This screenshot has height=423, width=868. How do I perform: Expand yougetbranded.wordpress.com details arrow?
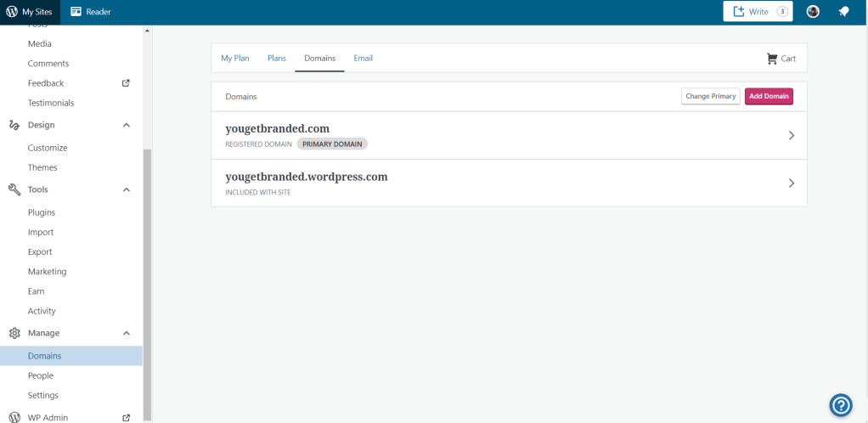tap(791, 183)
